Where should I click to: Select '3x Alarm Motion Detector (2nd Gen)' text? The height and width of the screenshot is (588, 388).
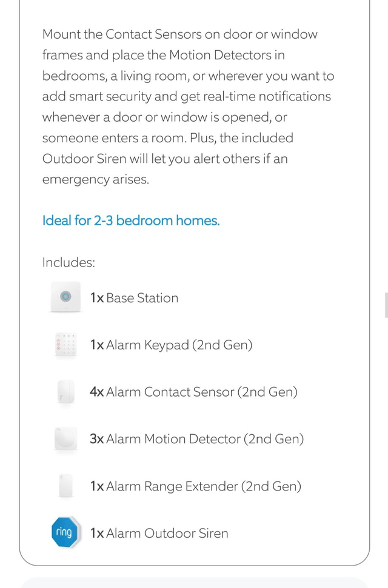(x=196, y=439)
